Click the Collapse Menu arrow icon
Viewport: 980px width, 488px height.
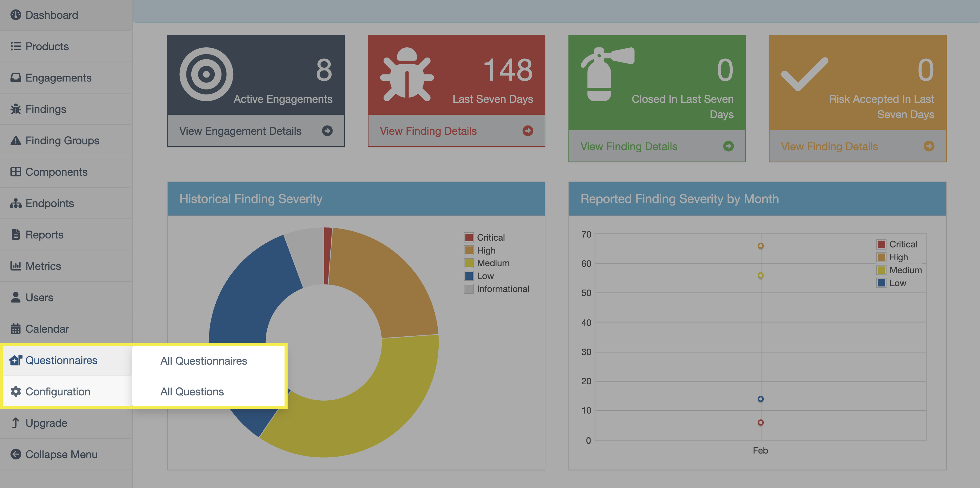[16, 454]
